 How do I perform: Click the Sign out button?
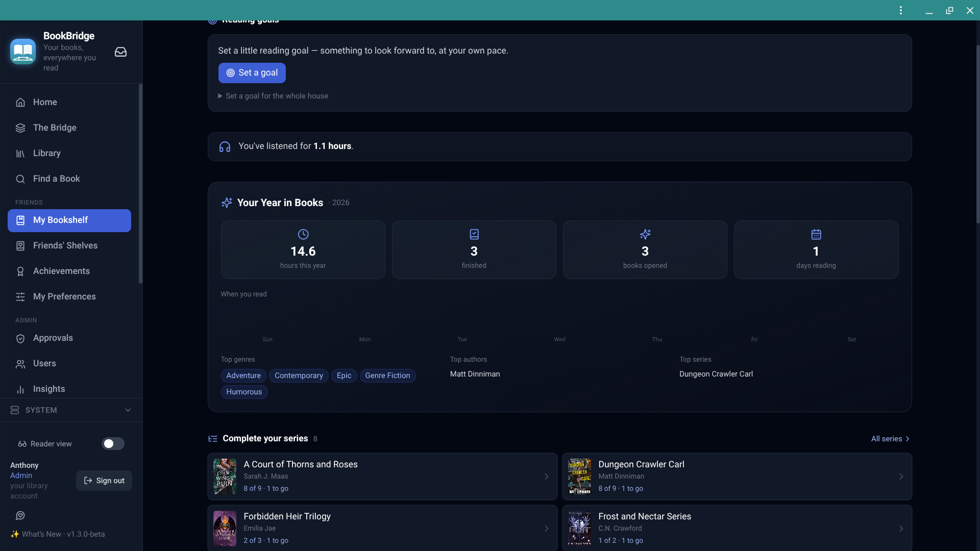click(104, 481)
